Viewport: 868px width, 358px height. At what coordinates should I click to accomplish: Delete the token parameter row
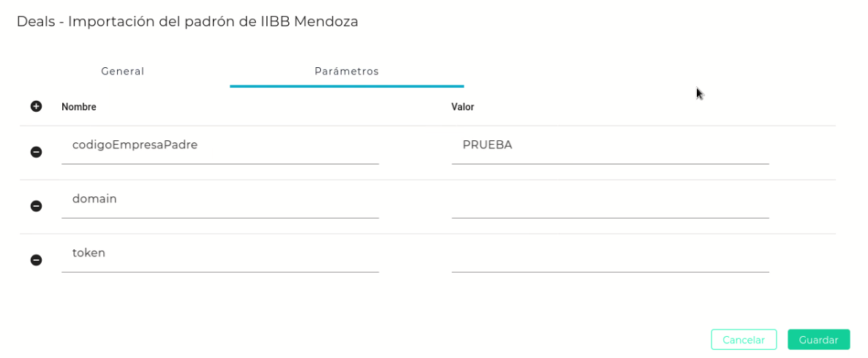coord(36,260)
